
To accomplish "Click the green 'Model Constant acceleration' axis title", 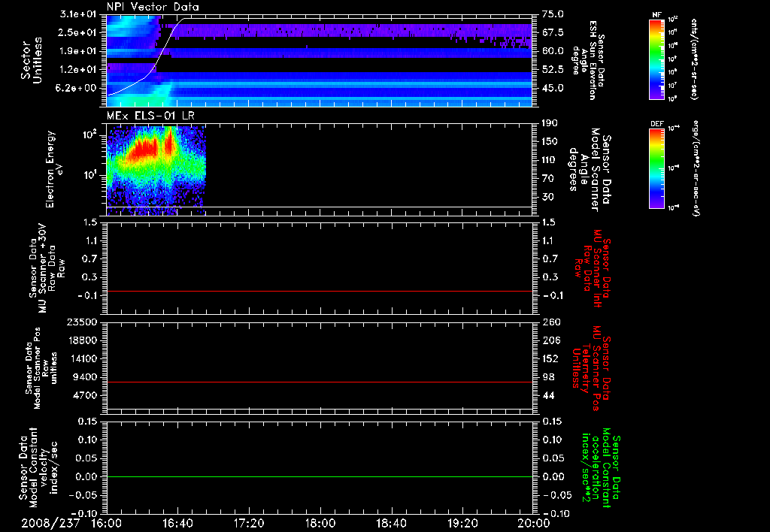I will click(602, 467).
